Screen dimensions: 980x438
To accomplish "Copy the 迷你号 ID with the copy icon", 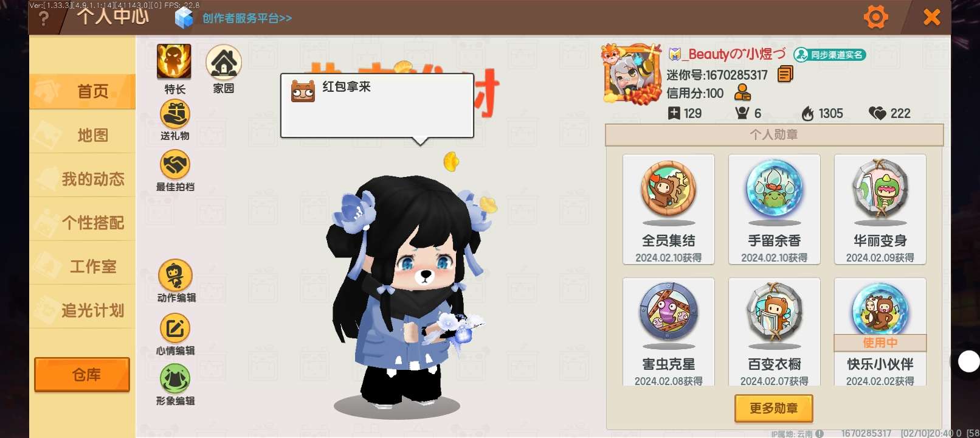I will pyautogui.click(x=785, y=75).
